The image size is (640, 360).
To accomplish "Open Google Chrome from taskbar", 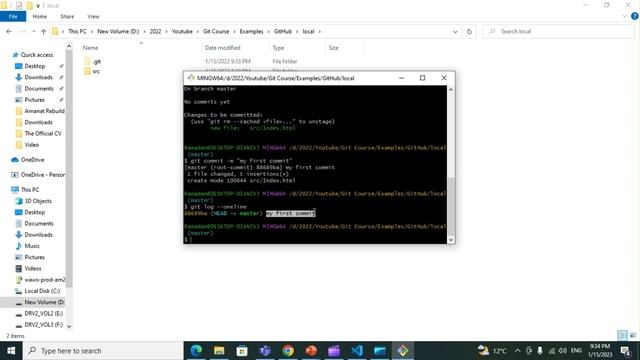I will 288,351.
